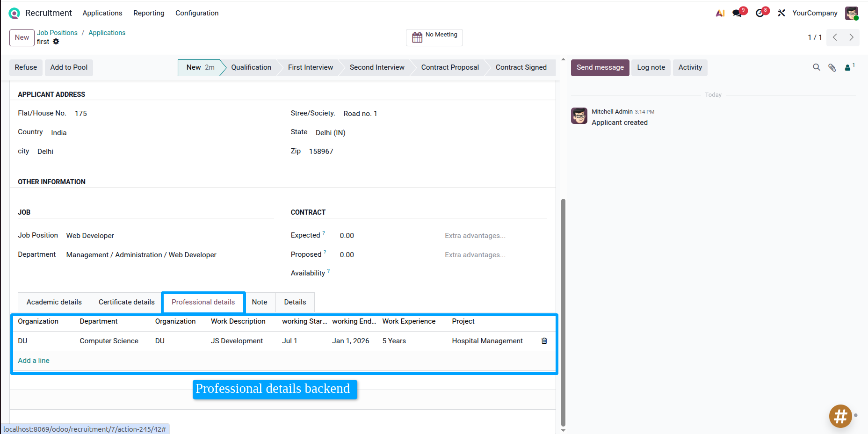Open the Configuration menu
Screen dimensions: 868x434
coord(197,13)
